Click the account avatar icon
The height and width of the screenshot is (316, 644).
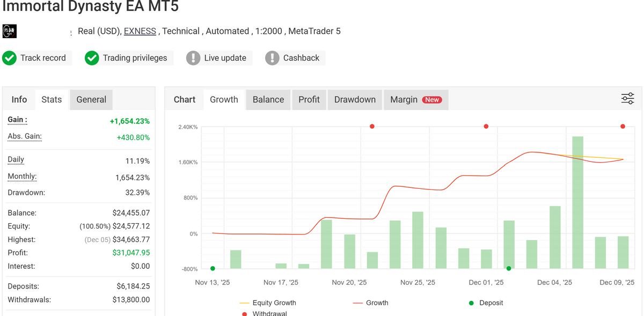coord(9,31)
